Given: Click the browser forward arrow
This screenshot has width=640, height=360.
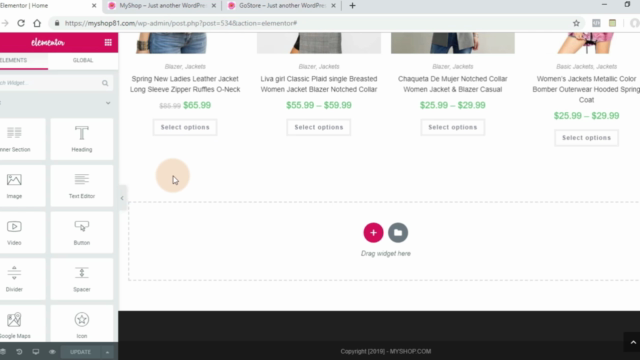Looking at the screenshot, I should point(5,23).
